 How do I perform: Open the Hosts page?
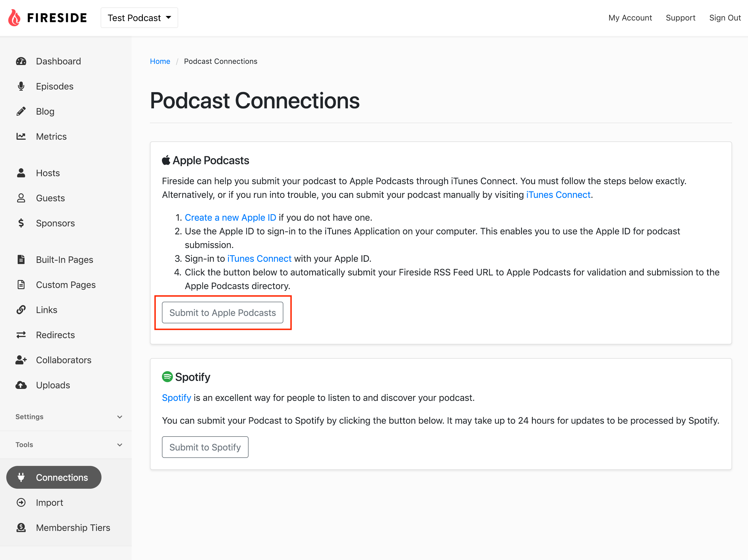coord(48,173)
